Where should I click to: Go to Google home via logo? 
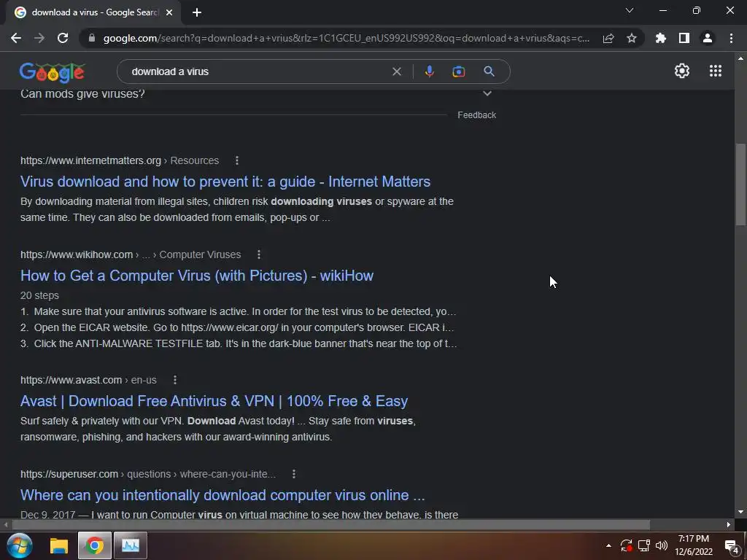pyautogui.click(x=53, y=72)
